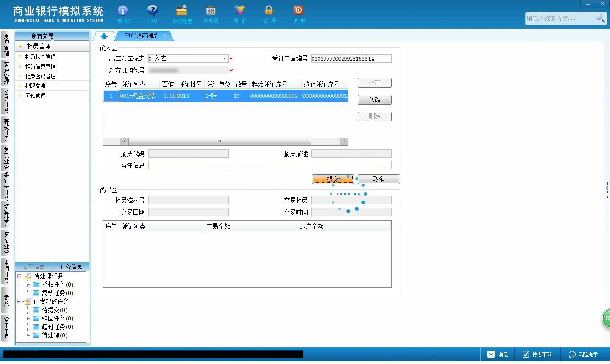The width and height of the screenshot is (610, 364).
Task: Open 超时任务(0) task folder
Action: [x=53, y=327]
